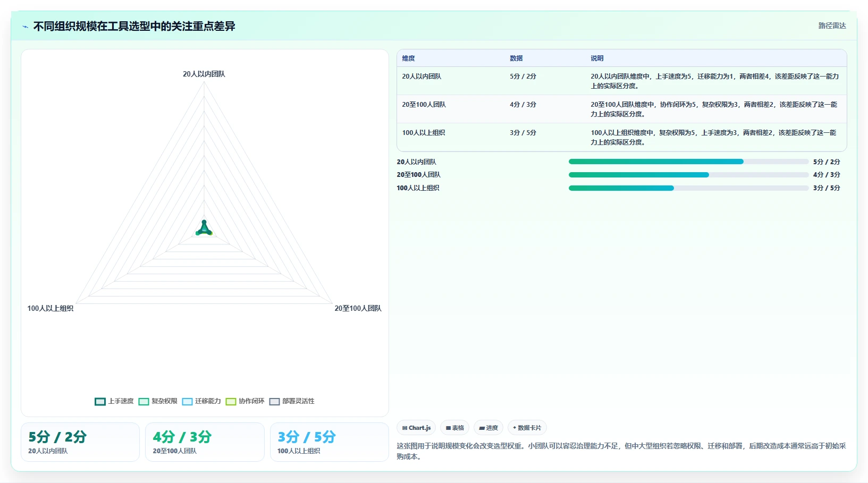Click the 3分 / 5分 data card
Screen dimensions: 868x483
pyautogui.click(x=330, y=442)
